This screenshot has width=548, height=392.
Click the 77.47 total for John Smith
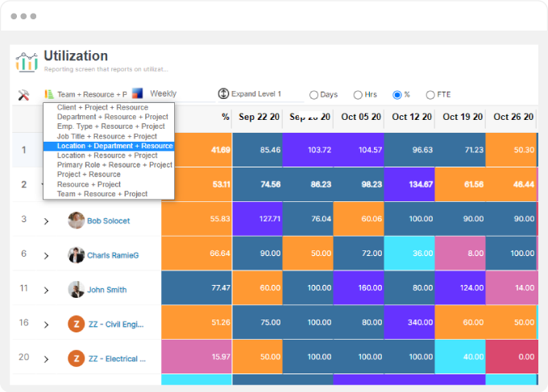[x=197, y=288]
